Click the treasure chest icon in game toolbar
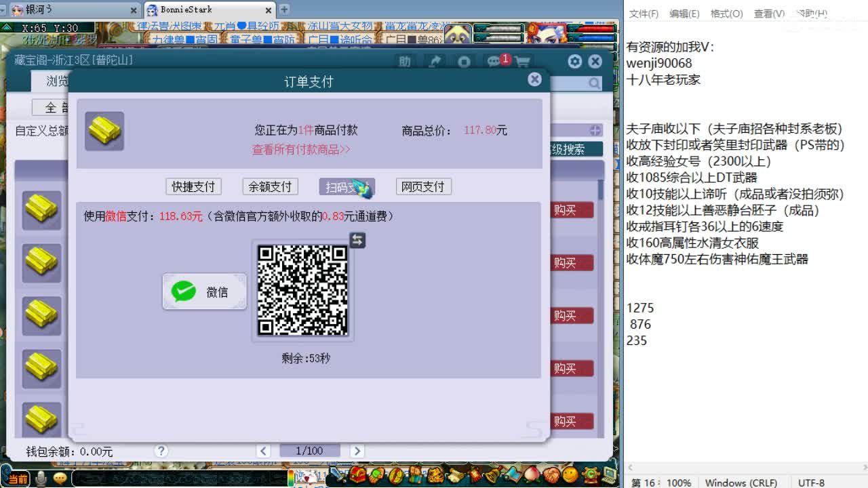The width and height of the screenshot is (868, 488). (x=357, y=474)
